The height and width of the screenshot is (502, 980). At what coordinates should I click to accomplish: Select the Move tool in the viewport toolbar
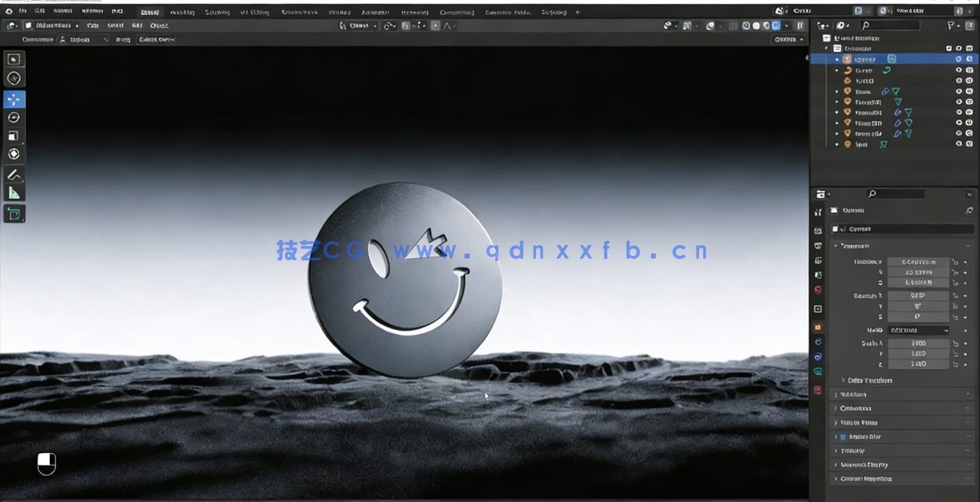tap(13, 99)
